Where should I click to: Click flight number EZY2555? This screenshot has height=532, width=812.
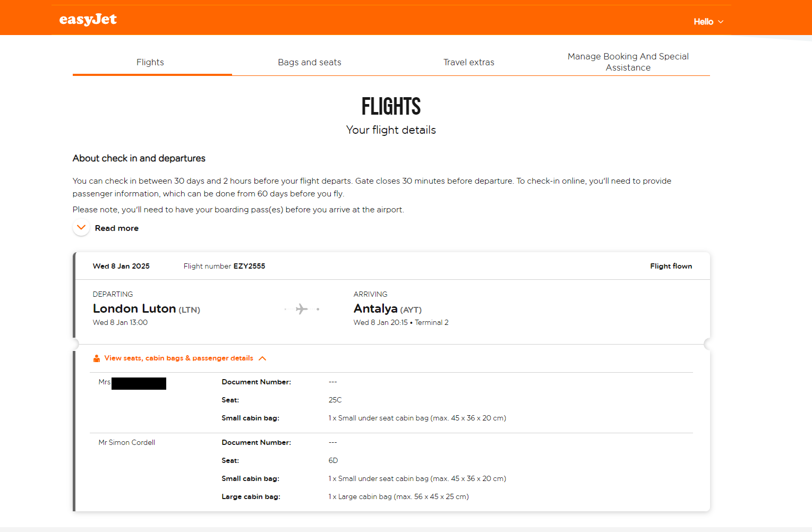249,267
